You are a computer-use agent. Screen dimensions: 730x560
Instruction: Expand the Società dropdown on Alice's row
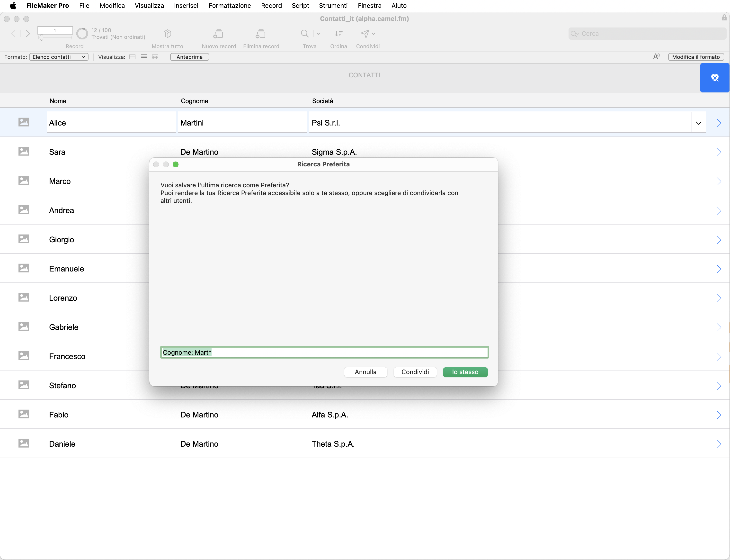tap(699, 123)
